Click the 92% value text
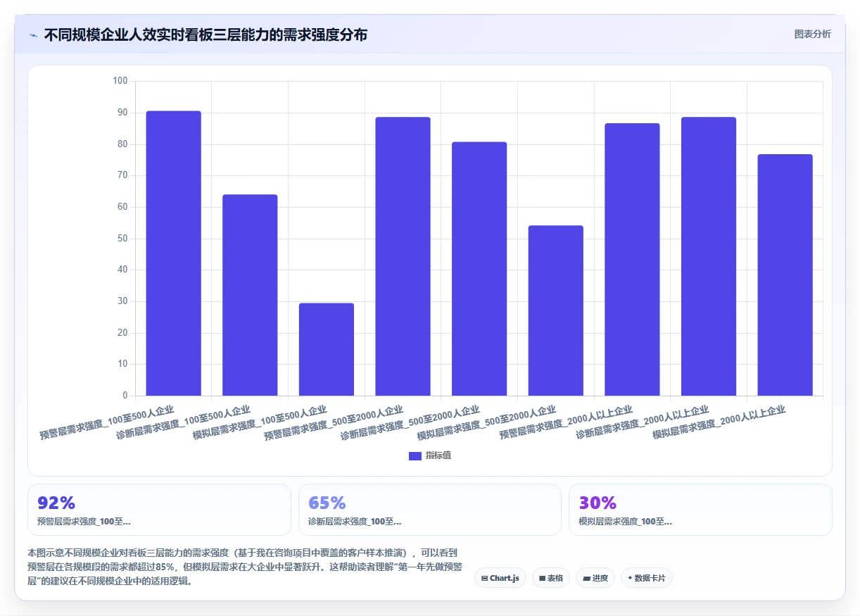This screenshot has width=860, height=616. tap(56, 503)
